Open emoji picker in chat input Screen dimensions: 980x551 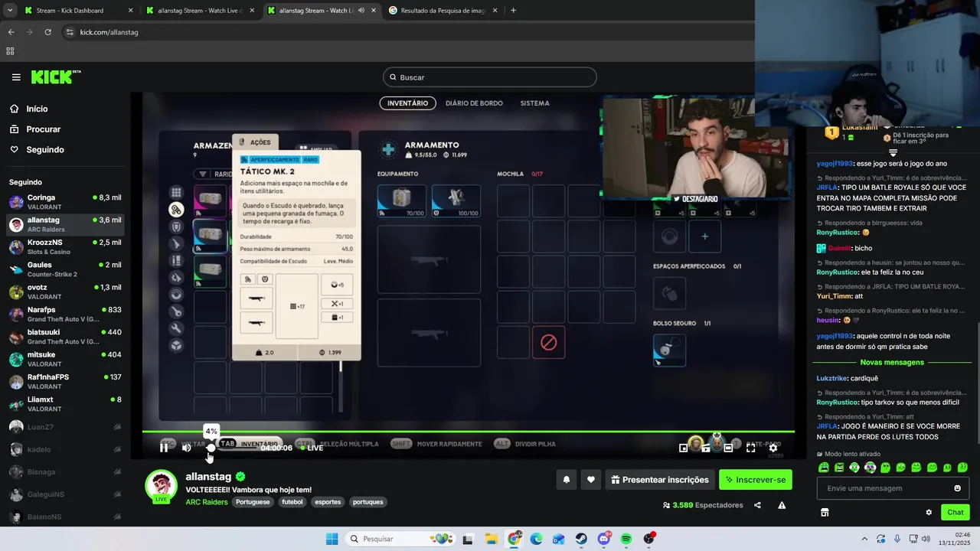[957, 488]
